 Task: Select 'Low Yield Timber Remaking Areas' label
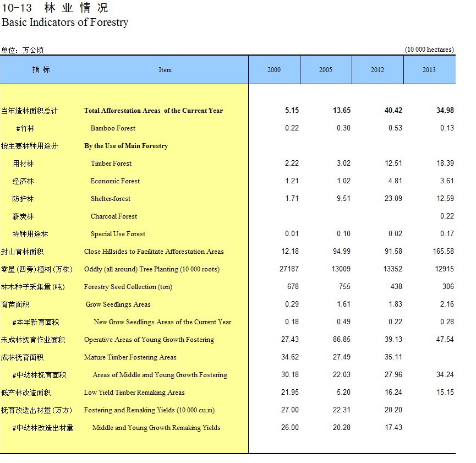pyautogui.click(x=134, y=393)
